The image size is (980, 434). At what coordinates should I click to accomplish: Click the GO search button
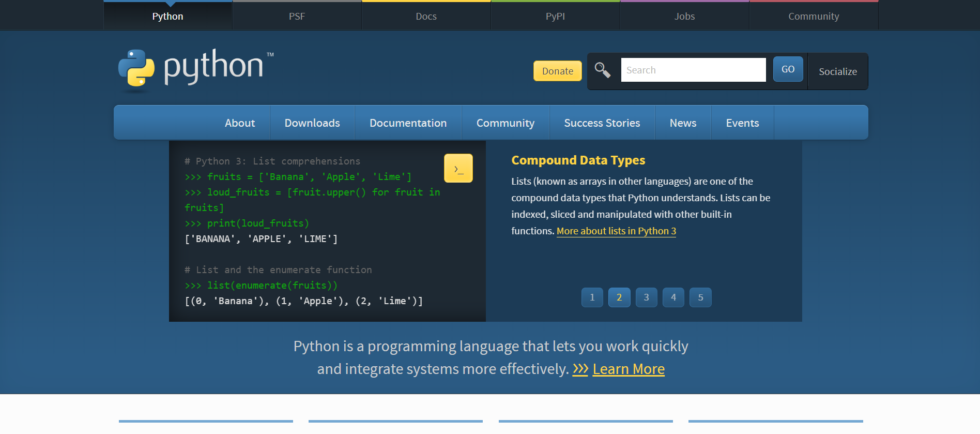coord(788,69)
